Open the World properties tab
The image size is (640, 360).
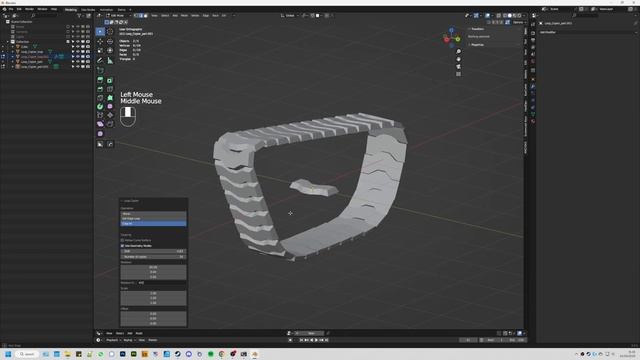pos(533,61)
